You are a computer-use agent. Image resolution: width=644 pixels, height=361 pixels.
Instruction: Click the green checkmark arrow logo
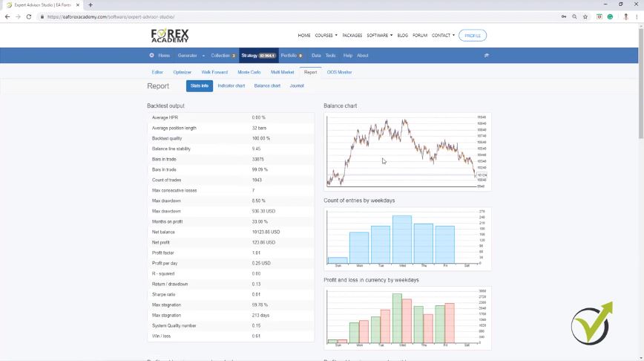(592, 323)
